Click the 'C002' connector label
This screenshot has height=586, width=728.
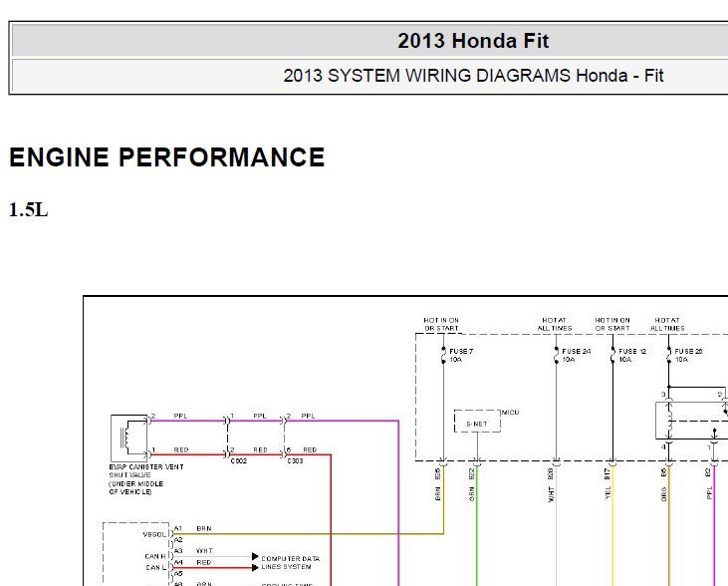coord(239,461)
